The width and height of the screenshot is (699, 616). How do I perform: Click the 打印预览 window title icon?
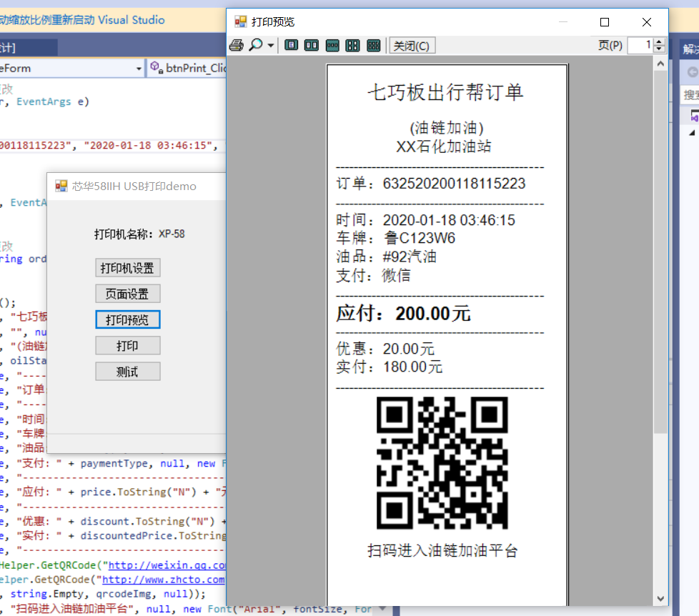tap(241, 21)
